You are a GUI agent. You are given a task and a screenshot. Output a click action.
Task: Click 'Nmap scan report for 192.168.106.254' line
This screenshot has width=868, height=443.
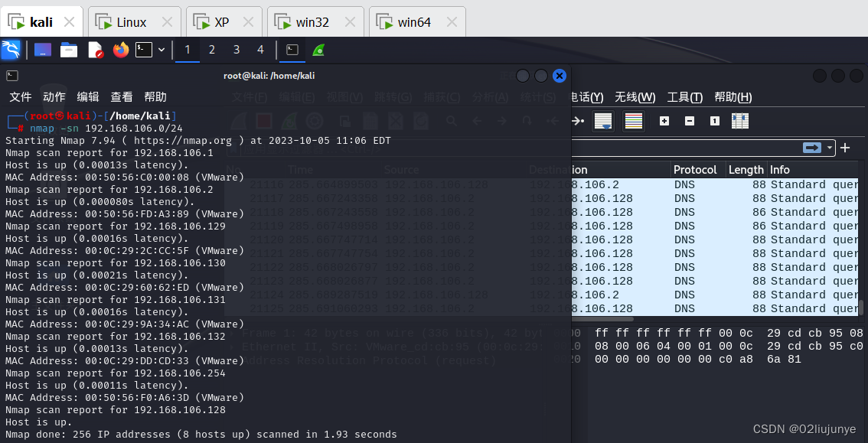point(115,373)
